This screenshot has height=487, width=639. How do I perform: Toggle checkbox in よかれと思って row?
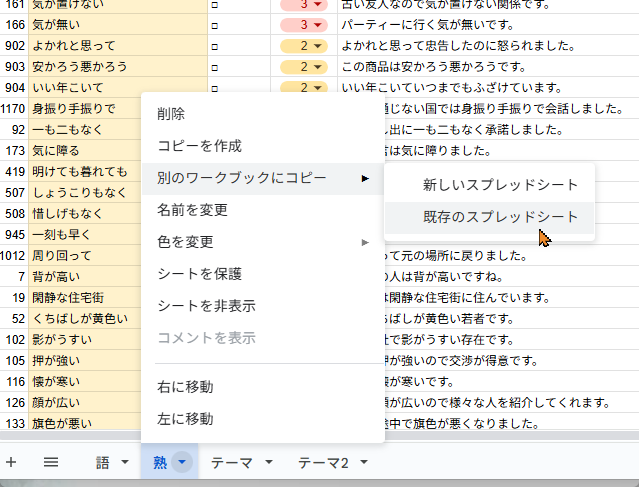pyautogui.click(x=215, y=46)
